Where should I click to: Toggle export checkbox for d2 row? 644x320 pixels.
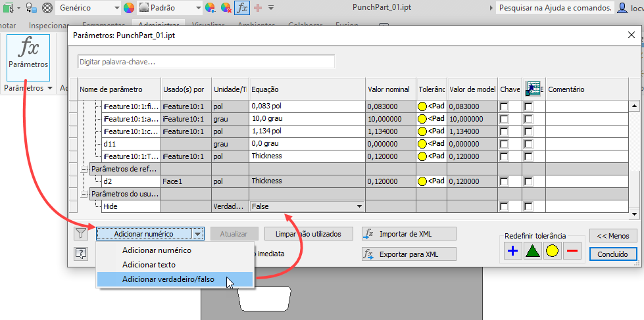click(x=529, y=182)
